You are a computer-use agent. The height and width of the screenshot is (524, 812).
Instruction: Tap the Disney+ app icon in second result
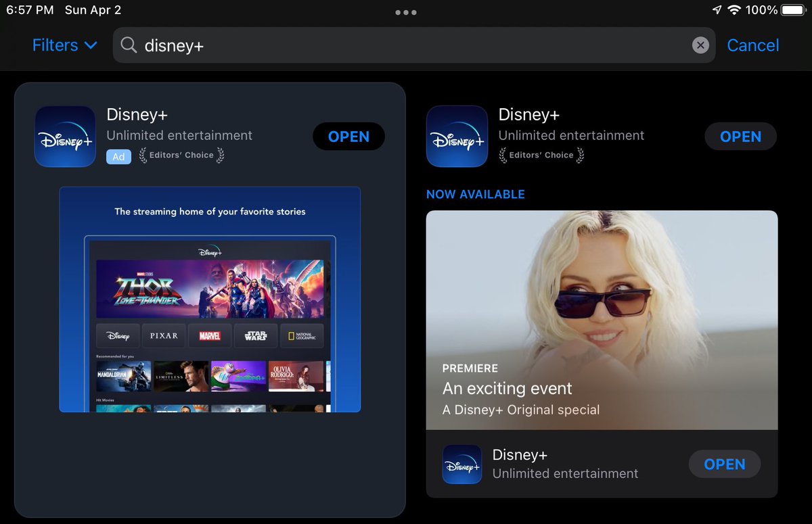point(457,137)
